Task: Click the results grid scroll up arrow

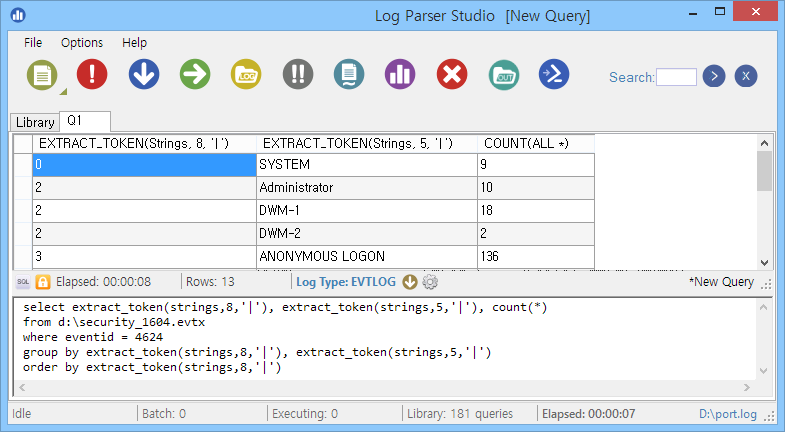Action: 764,143
